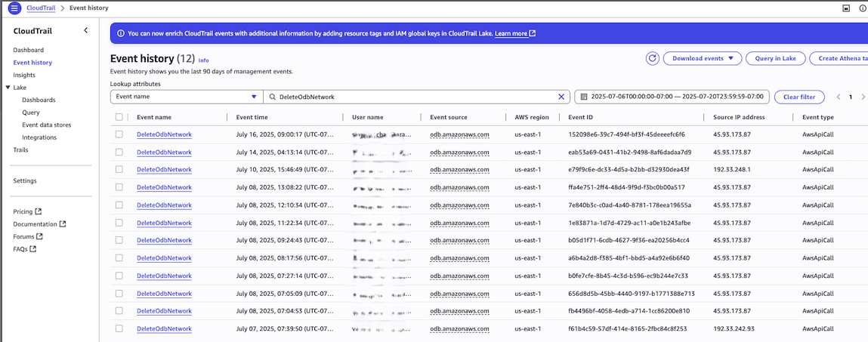This screenshot has height=342, width=868.
Task: Open Settings in the sidebar
Action: [25, 181]
